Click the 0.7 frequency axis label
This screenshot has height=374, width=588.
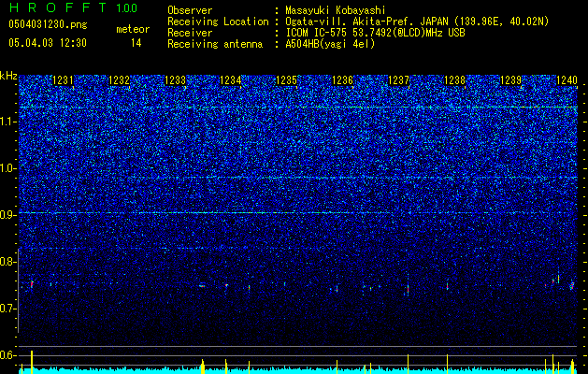pos(7,309)
